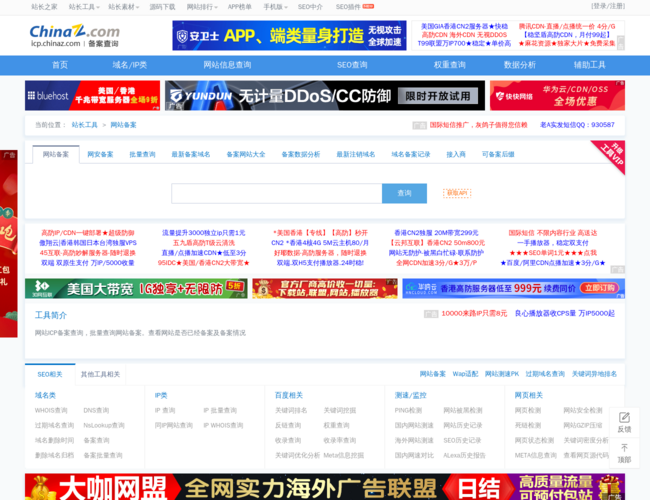Viewport: 650px width, 500px height.
Task: Open the bluehost banner ad
Action: click(x=92, y=96)
